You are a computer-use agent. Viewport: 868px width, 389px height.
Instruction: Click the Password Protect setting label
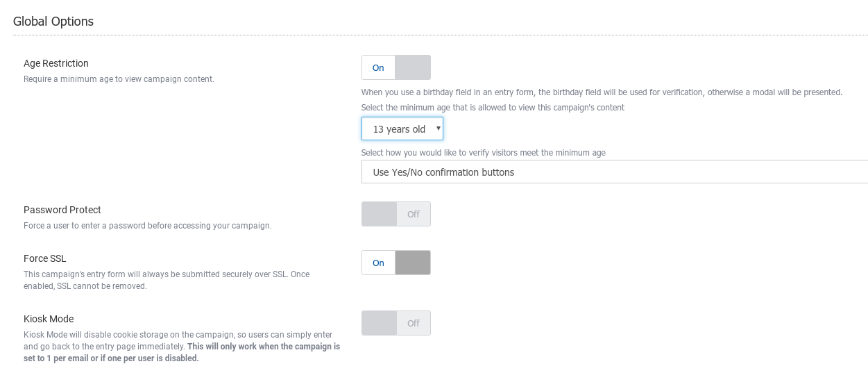tap(62, 210)
